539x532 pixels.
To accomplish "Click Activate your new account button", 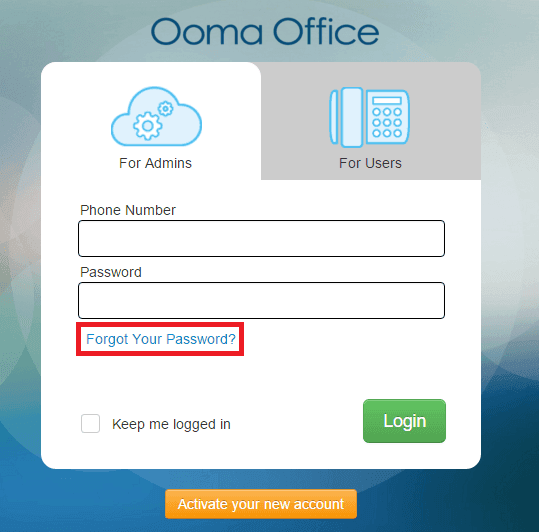I will (x=261, y=504).
